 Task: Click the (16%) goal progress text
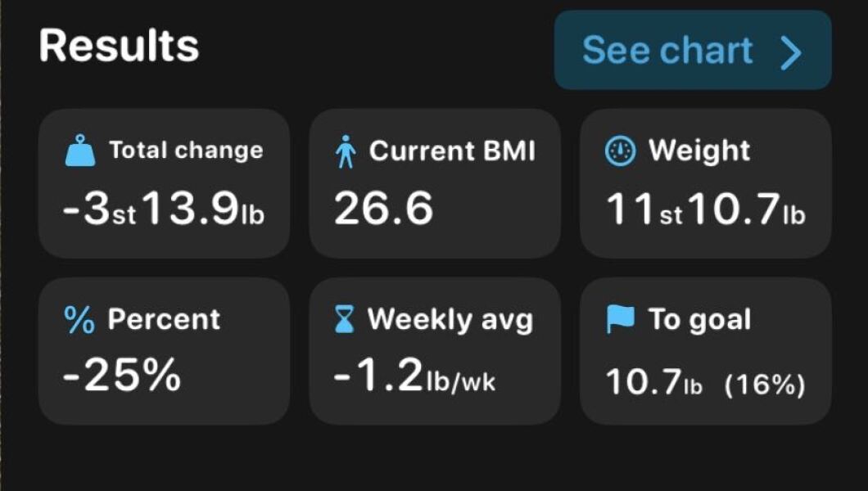pos(764,385)
